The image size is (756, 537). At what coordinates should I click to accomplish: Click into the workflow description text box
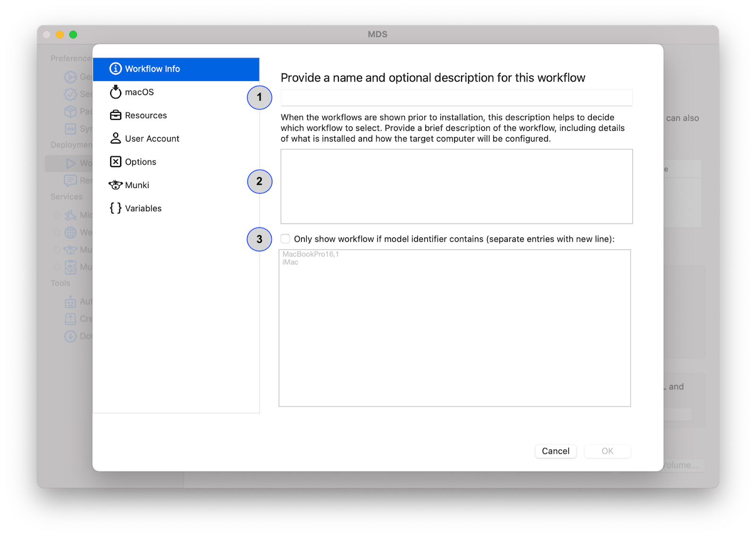coord(456,187)
